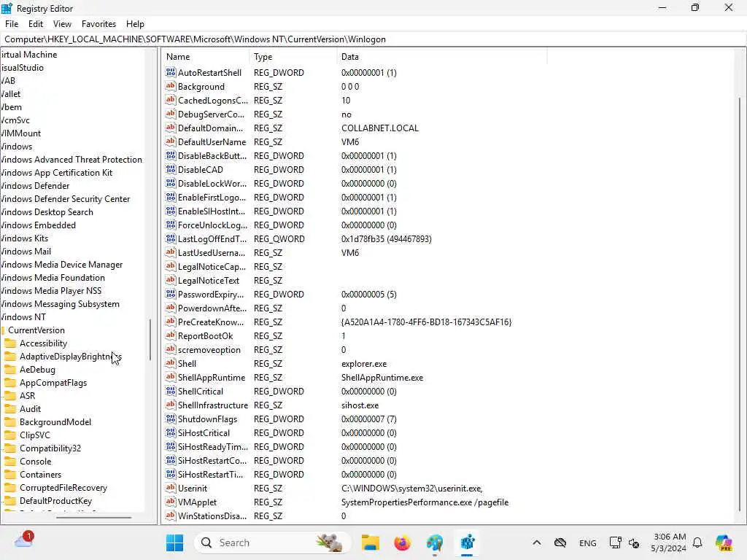Show hidden system tray icons

click(x=536, y=542)
